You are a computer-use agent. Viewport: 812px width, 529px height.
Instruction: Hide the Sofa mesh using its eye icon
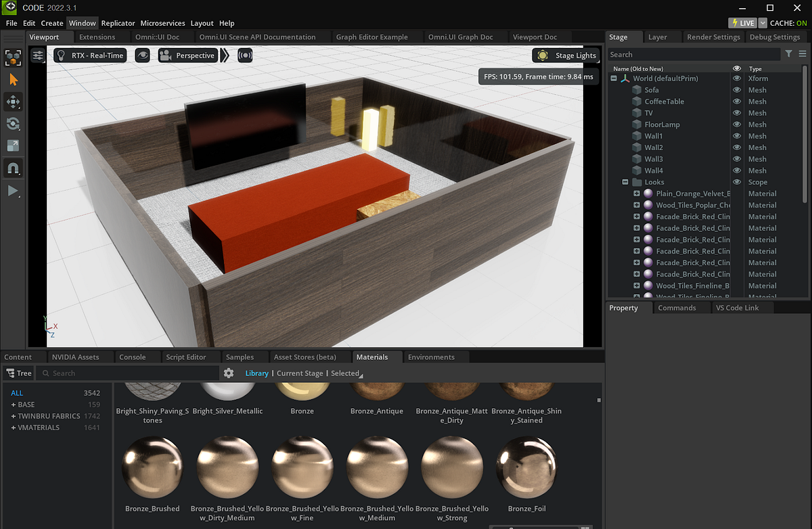tap(737, 90)
